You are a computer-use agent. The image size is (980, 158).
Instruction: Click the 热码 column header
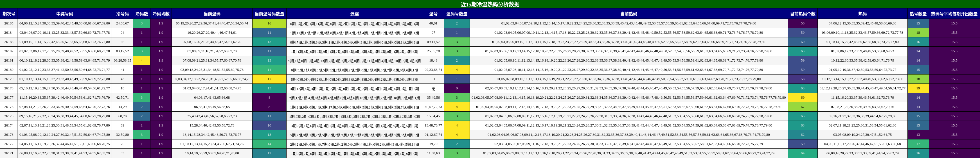coord(862,14)
